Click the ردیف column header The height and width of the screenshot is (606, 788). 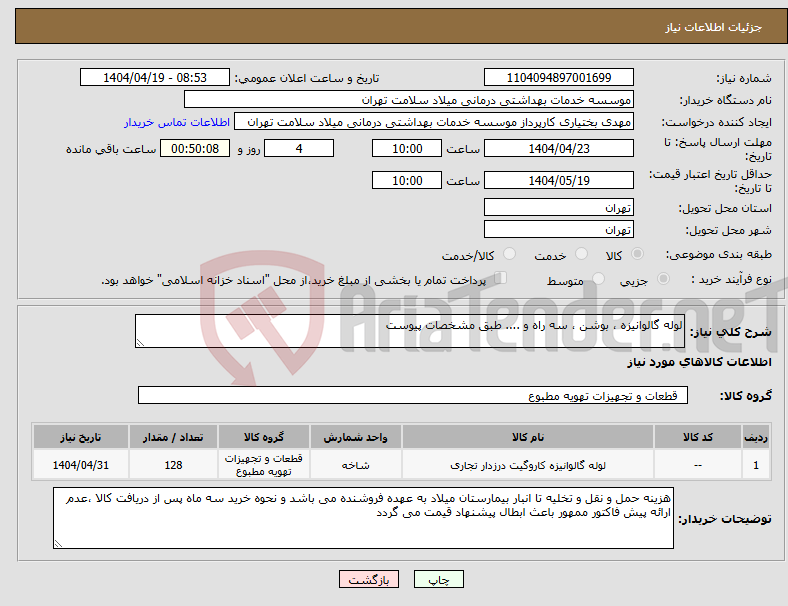point(755,437)
